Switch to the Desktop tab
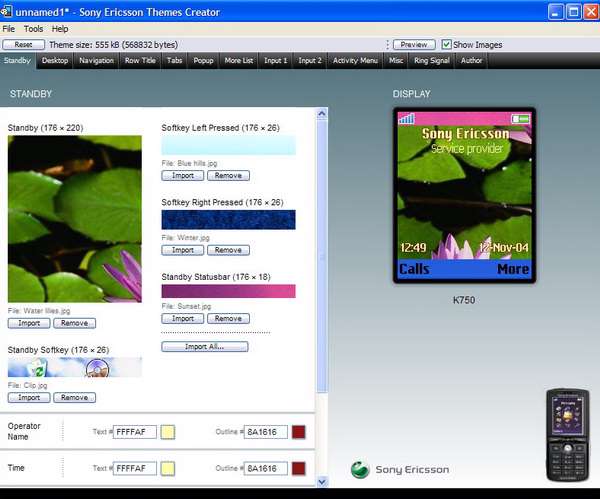 pyautogui.click(x=55, y=60)
